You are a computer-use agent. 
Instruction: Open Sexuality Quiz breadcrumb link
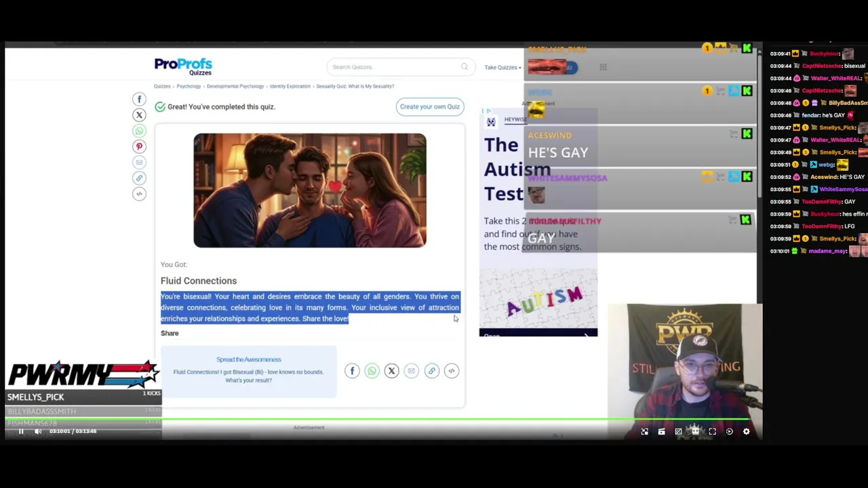(x=355, y=86)
